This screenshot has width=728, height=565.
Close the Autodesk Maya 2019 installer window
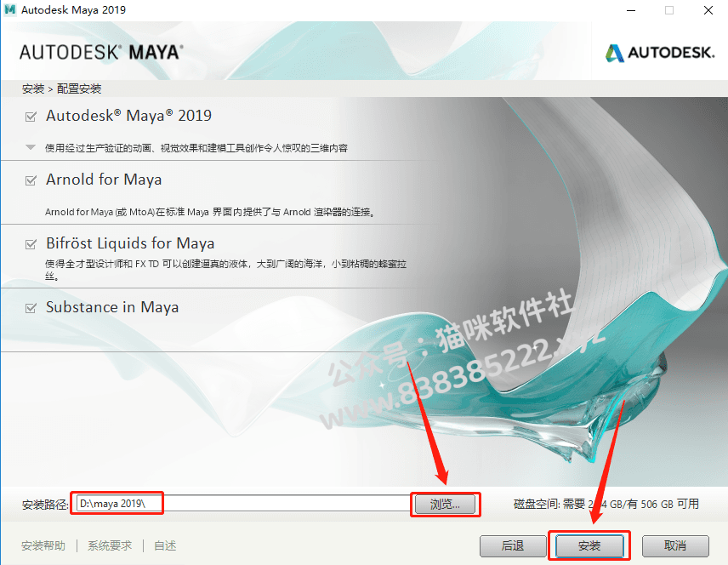click(x=708, y=10)
